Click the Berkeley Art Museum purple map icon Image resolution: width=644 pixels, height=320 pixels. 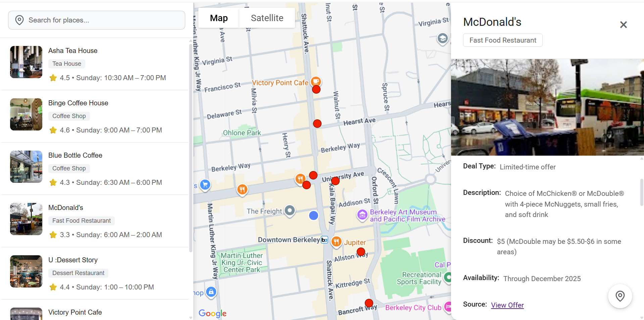(362, 215)
